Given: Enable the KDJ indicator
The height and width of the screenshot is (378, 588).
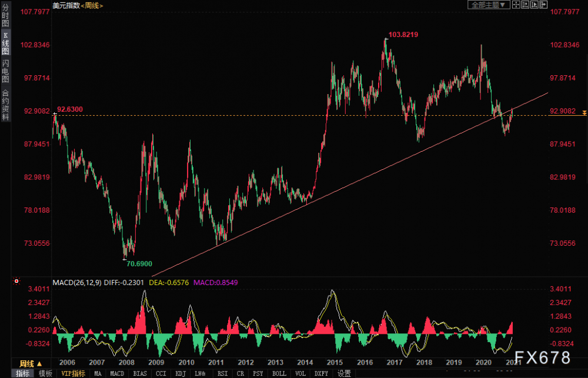Looking at the screenshot, I should click(181, 373).
